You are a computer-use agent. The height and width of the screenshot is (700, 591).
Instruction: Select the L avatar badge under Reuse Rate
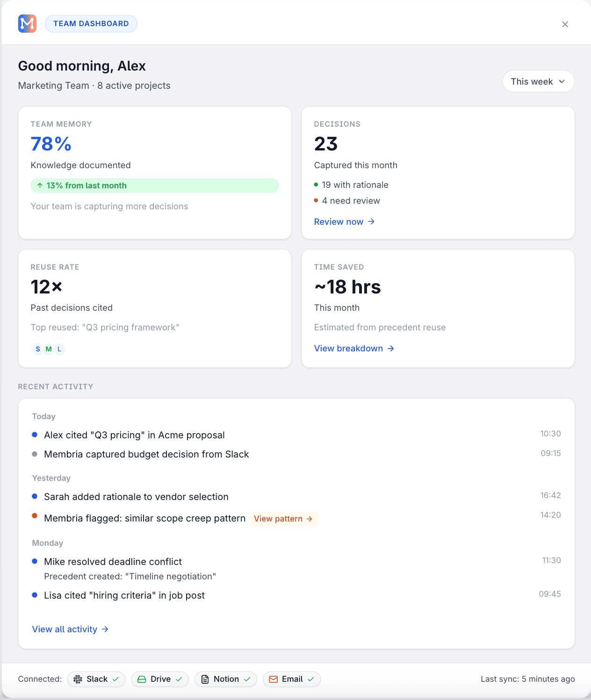click(x=59, y=349)
